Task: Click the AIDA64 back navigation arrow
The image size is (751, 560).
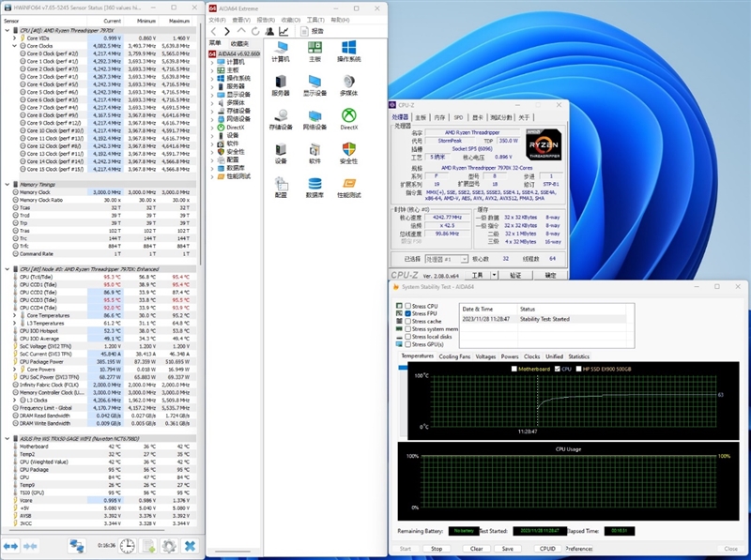Action: coord(214,31)
